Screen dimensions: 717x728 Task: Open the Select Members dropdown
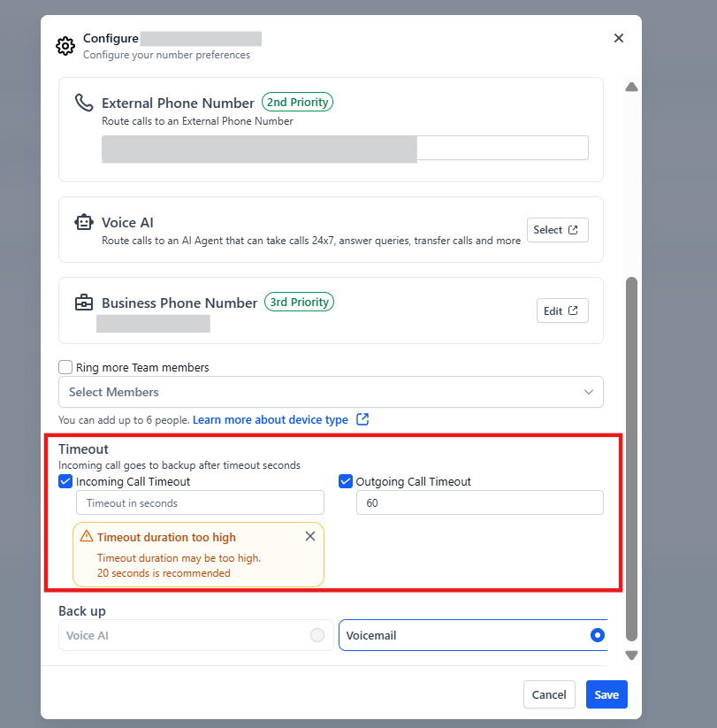coord(331,392)
